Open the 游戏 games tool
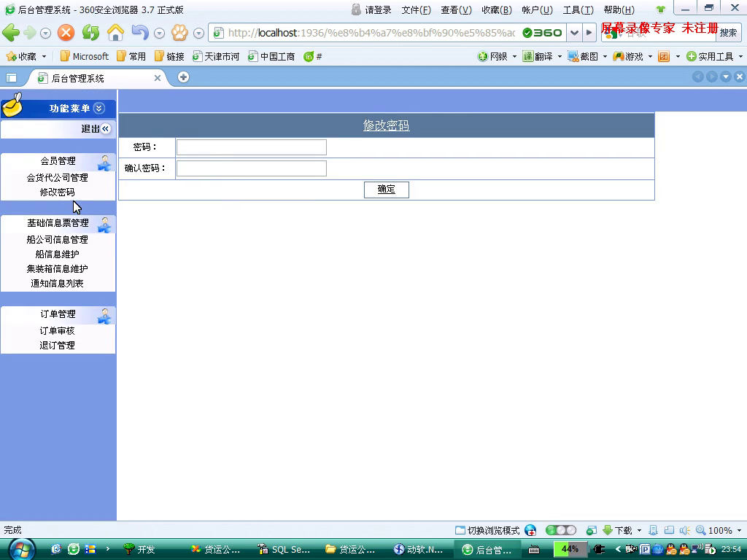The image size is (747, 560). click(x=628, y=57)
